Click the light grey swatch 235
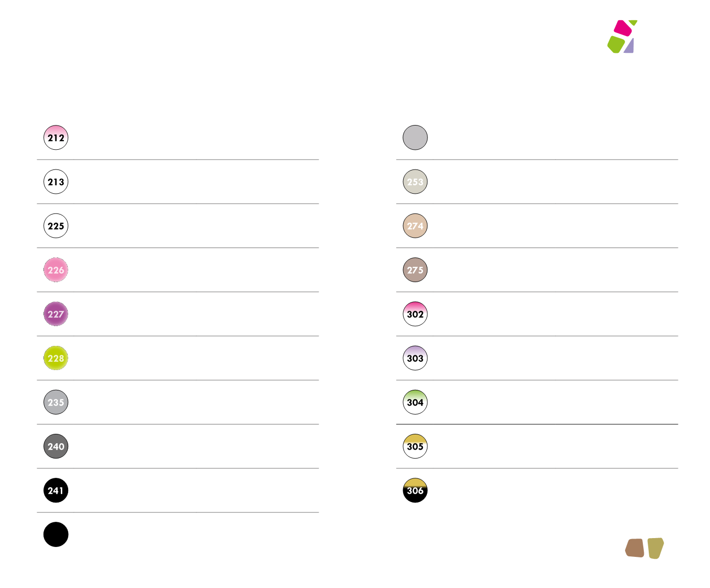 pos(56,402)
